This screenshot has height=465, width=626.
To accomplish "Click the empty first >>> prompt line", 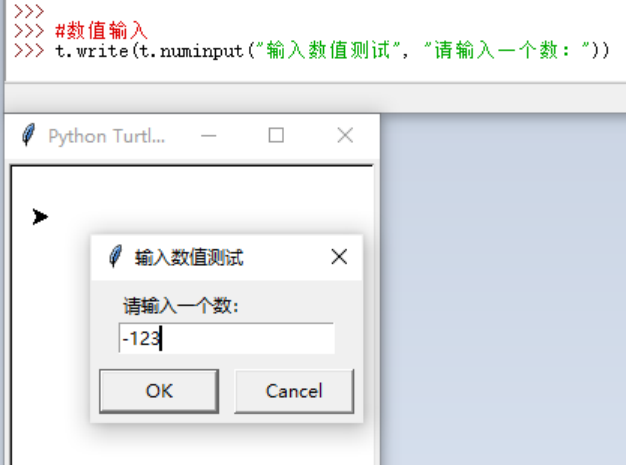I will point(29,11).
